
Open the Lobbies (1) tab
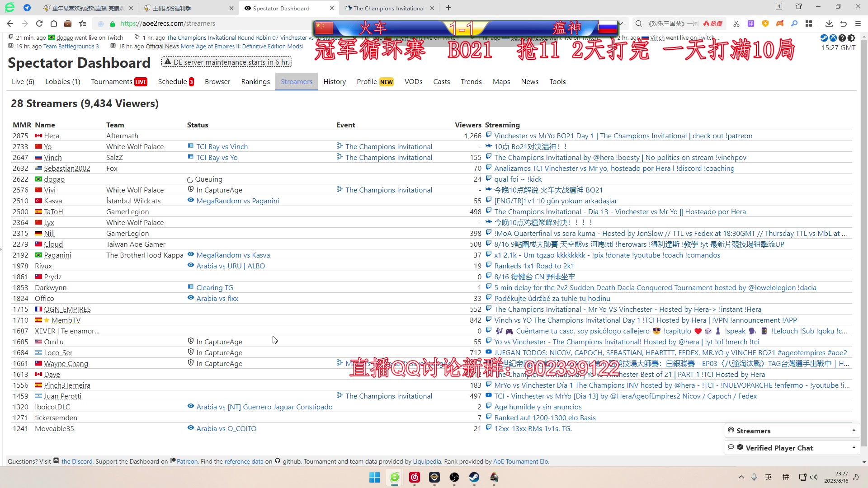[x=63, y=82]
